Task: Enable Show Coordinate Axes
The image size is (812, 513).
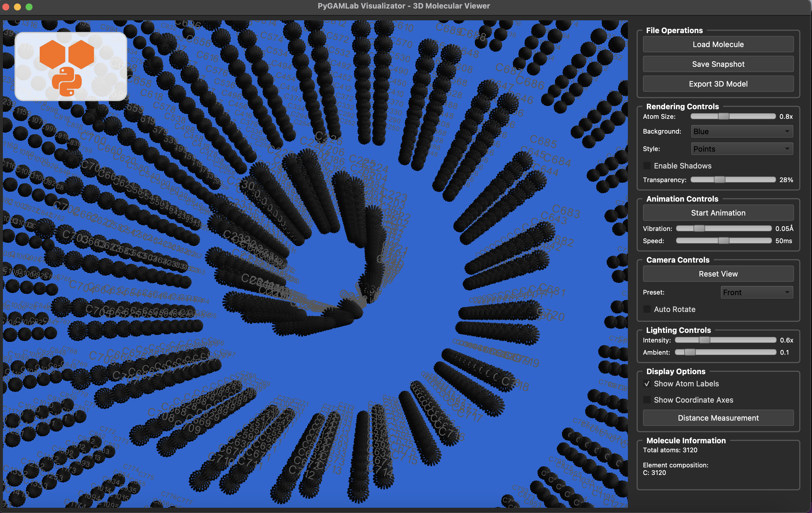Action: click(647, 400)
